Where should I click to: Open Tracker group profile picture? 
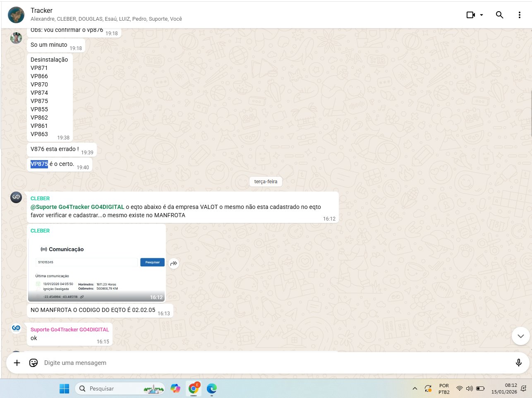point(16,15)
